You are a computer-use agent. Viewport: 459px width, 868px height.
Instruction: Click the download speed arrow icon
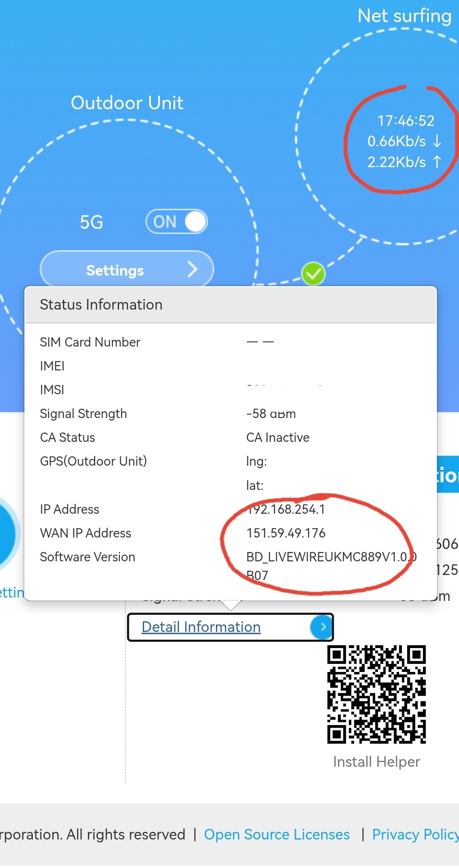point(437,141)
